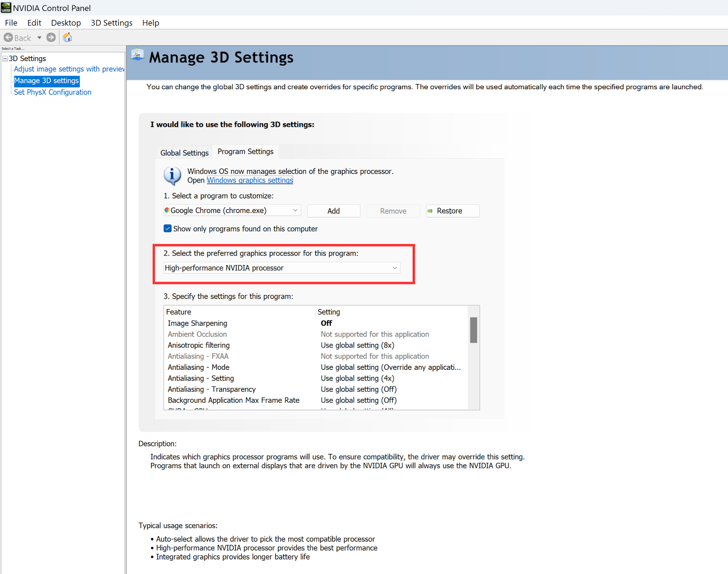The width and height of the screenshot is (728, 574).
Task: Select the Antialiasing - Transparency feature row
Action: [x=315, y=389]
